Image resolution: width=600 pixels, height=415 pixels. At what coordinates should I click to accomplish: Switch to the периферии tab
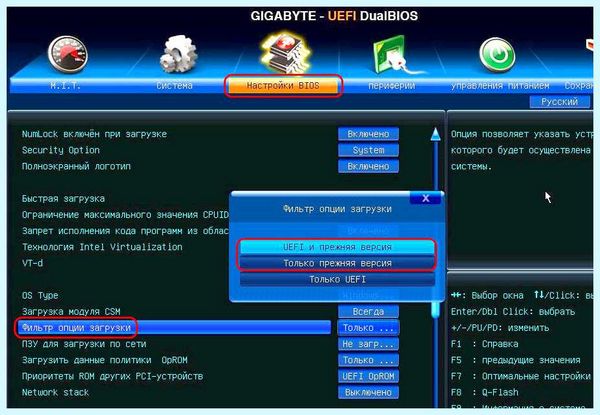(391, 86)
